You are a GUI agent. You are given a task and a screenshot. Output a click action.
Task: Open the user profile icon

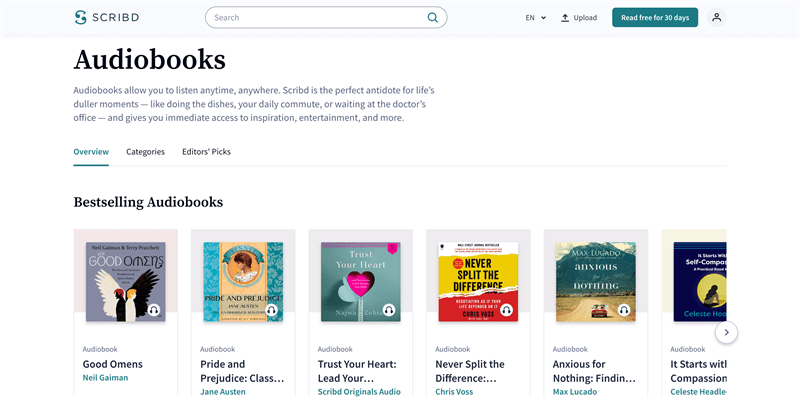pyautogui.click(x=716, y=17)
